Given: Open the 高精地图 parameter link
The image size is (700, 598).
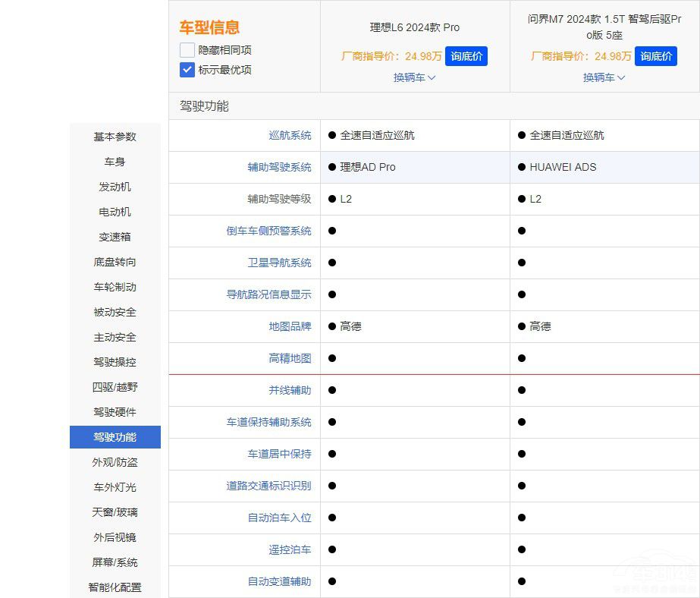Looking at the screenshot, I should [x=290, y=358].
